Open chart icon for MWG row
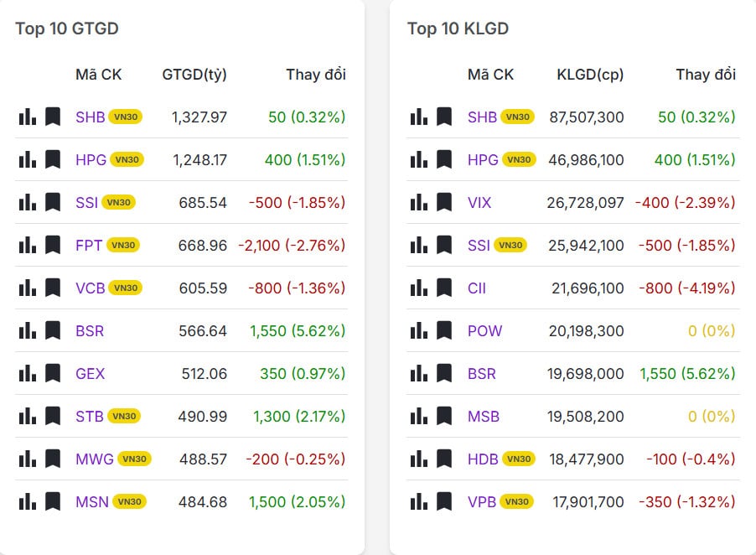 (x=27, y=459)
